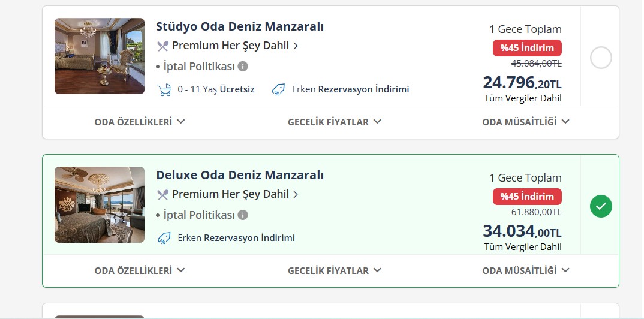Open the Stüdyo Oda room photo
The width and height of the screenshot is (644, 319).
(x=100, y=56)
